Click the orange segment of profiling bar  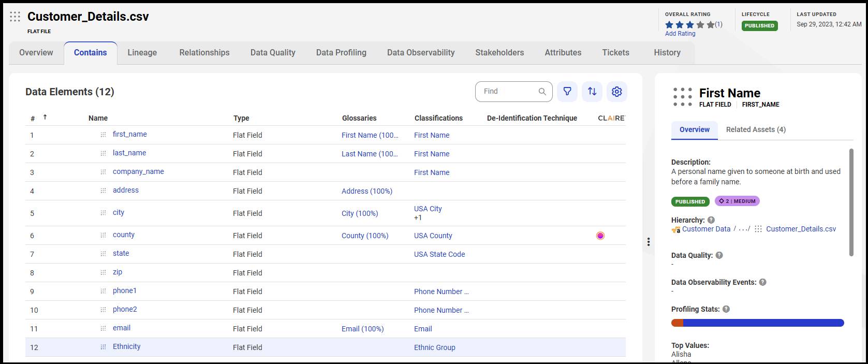pos(677,323)
